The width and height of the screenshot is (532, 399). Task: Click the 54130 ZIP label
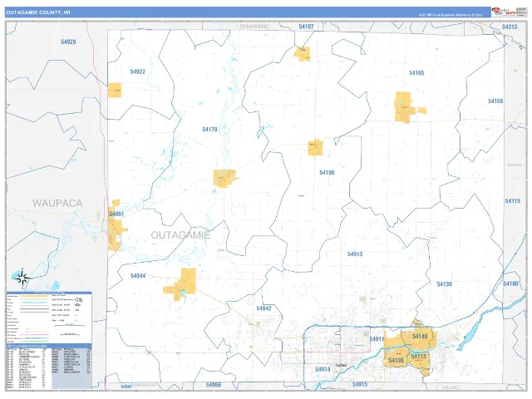444,284
